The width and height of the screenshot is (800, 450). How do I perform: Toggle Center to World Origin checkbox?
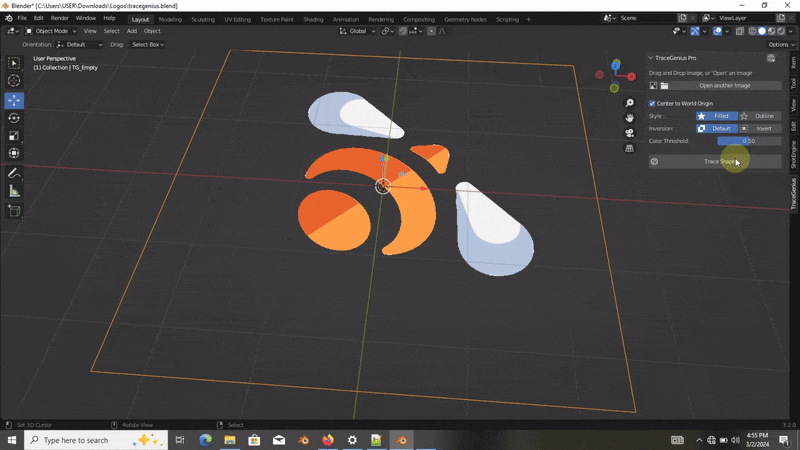652,104
